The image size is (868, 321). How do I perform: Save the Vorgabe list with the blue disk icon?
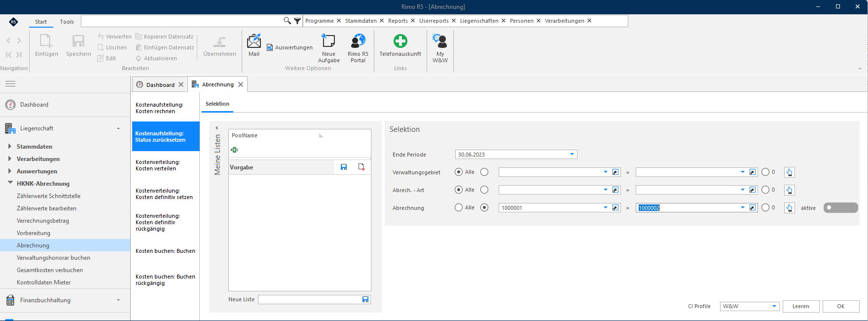[344, 167]
